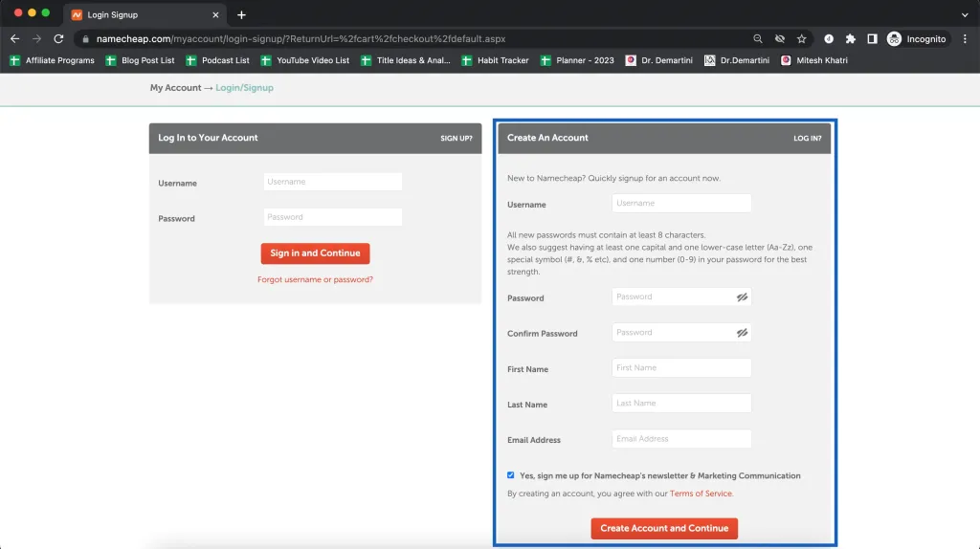
Task: Open the Planner - 2023 bookmark
Action: click(577, 60)
